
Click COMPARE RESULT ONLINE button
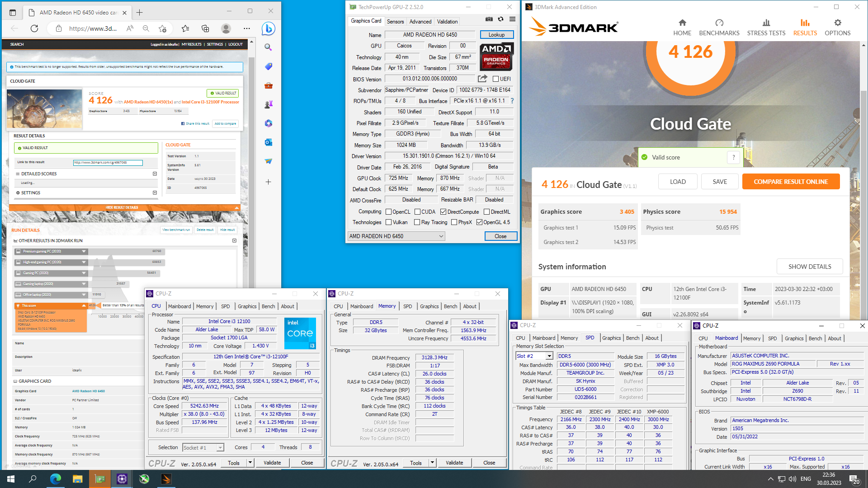point(791,182)
